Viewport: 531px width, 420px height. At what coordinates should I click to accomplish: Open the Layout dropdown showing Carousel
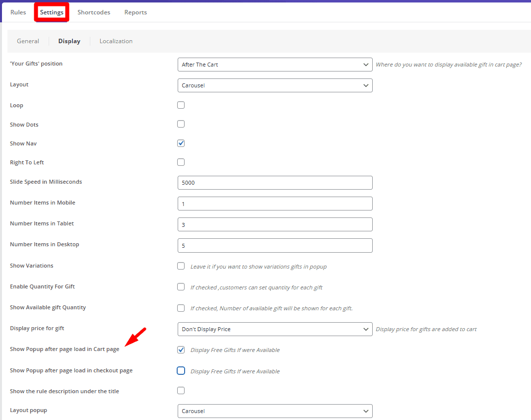(275, 85)
